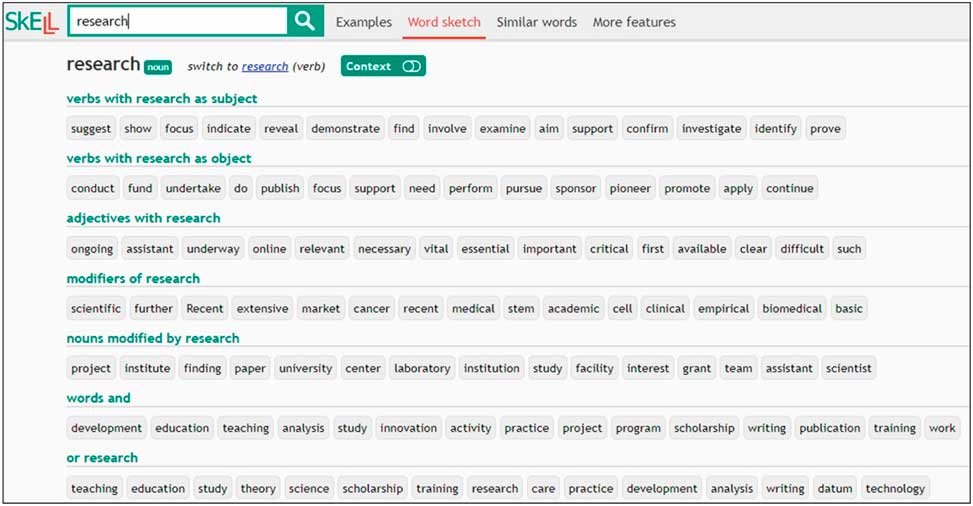Select the Word sketch tab
Viewport: 973px width, 506px height.
tap(444, 22)
